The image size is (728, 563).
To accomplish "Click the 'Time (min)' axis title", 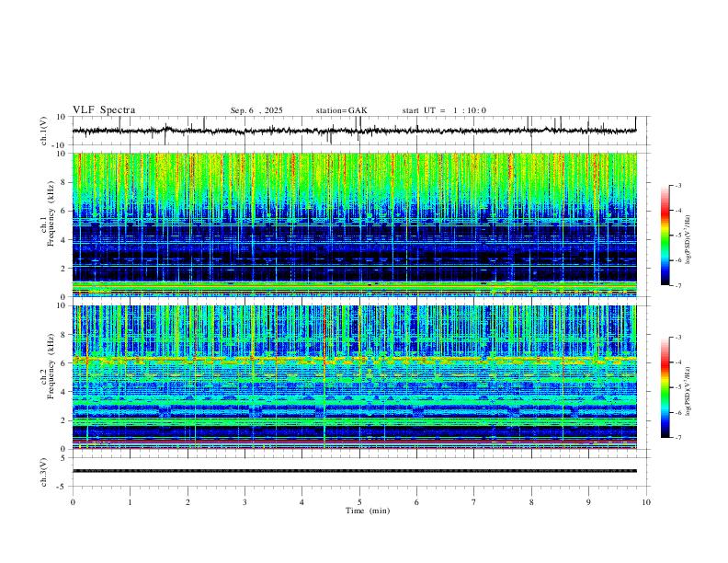I will click(368, 511).
